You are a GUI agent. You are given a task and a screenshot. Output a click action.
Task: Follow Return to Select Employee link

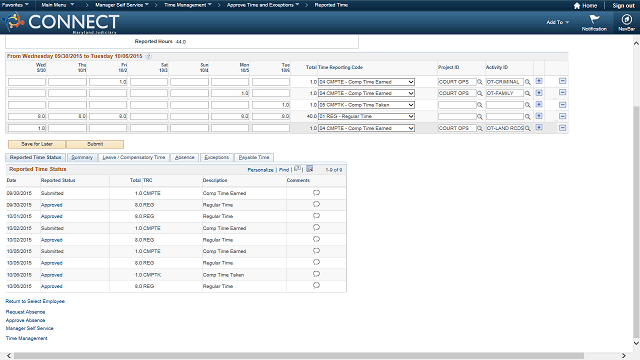[35, 301]
